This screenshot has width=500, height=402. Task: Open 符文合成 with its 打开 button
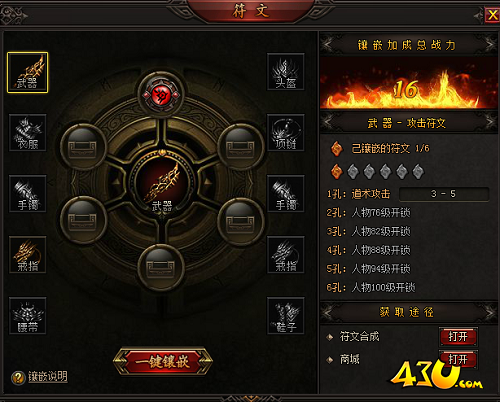point(458,337)
